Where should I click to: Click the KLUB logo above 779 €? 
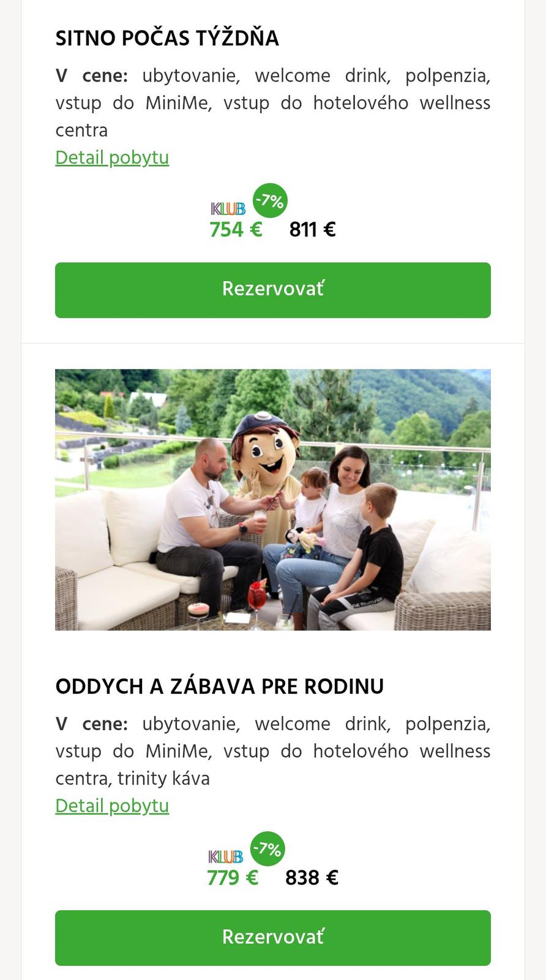point(226,857)
